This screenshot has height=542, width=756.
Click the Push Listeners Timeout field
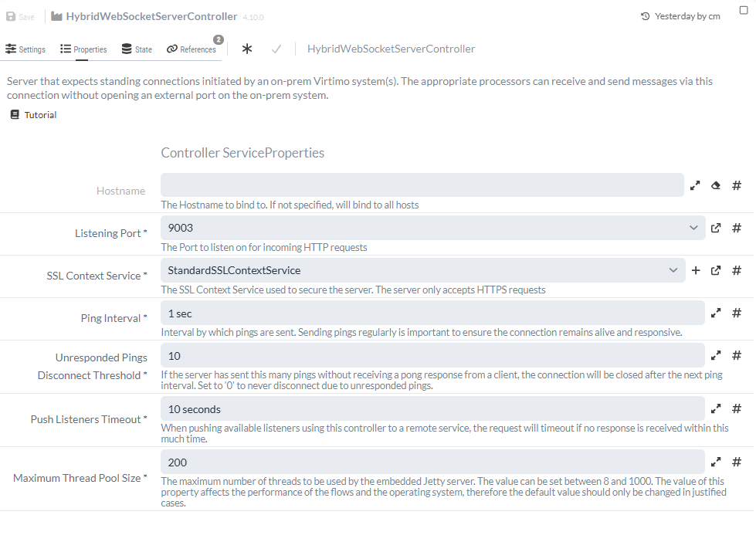coord(432,408)
